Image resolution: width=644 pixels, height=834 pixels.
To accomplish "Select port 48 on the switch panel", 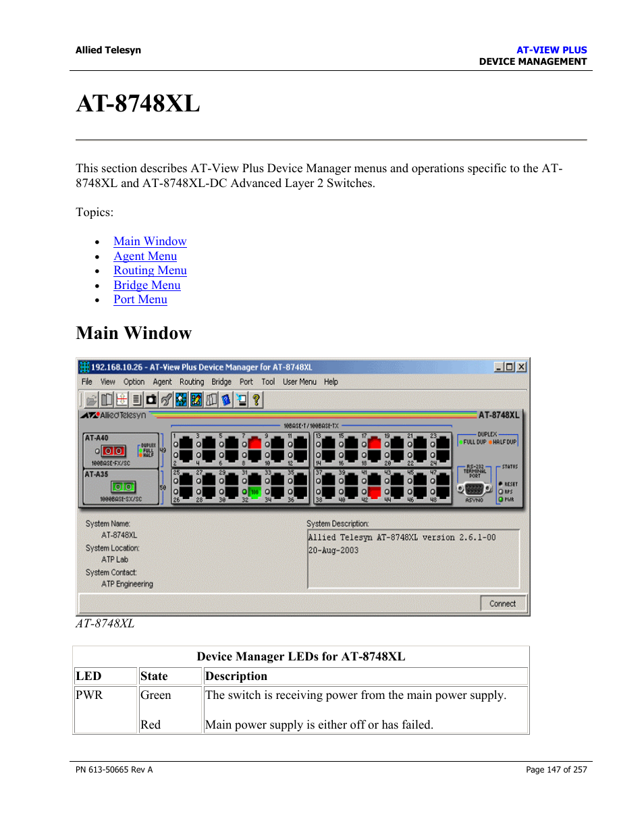I will 443,492.
